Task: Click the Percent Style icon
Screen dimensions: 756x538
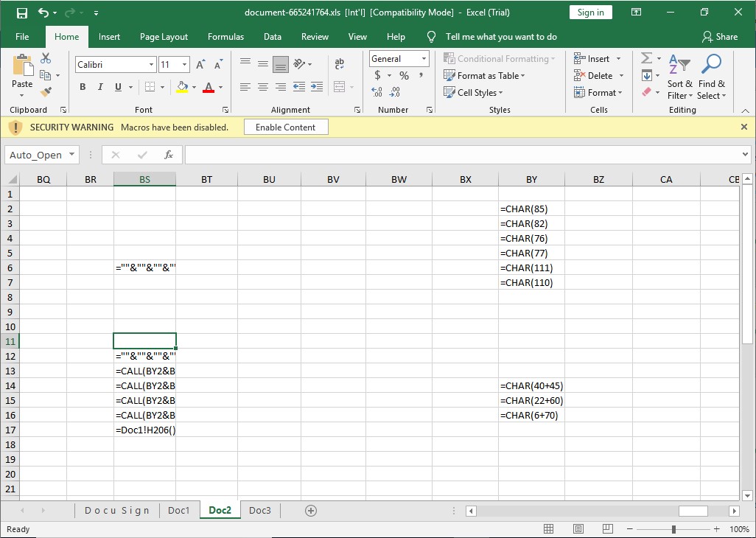Action: point(404,76)
